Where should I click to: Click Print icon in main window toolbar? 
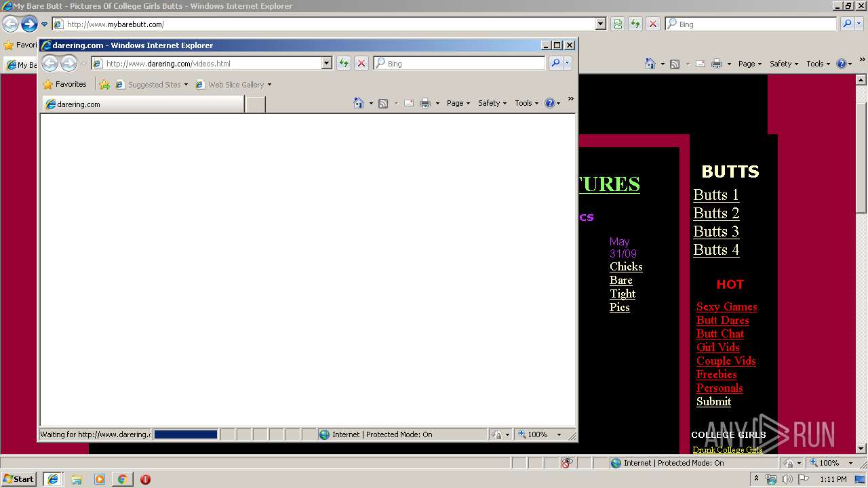(x=717, y=64)
